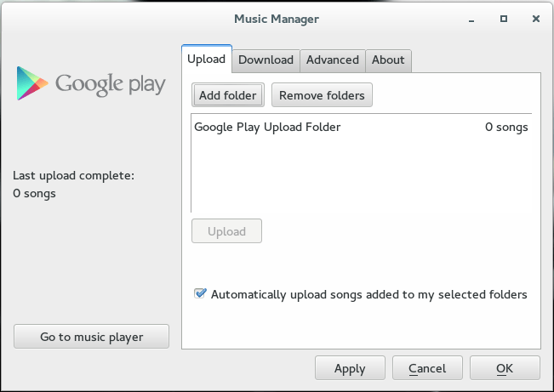Screen dimensions: 554x392
Task: Click Go to music player button
Action: tap(92, 337)
